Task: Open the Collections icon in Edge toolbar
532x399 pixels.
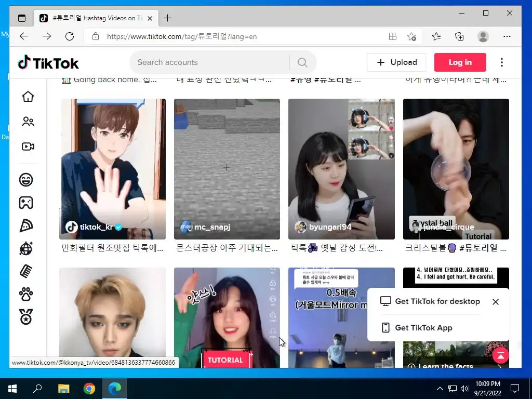Action: click(x=459, y=36)
